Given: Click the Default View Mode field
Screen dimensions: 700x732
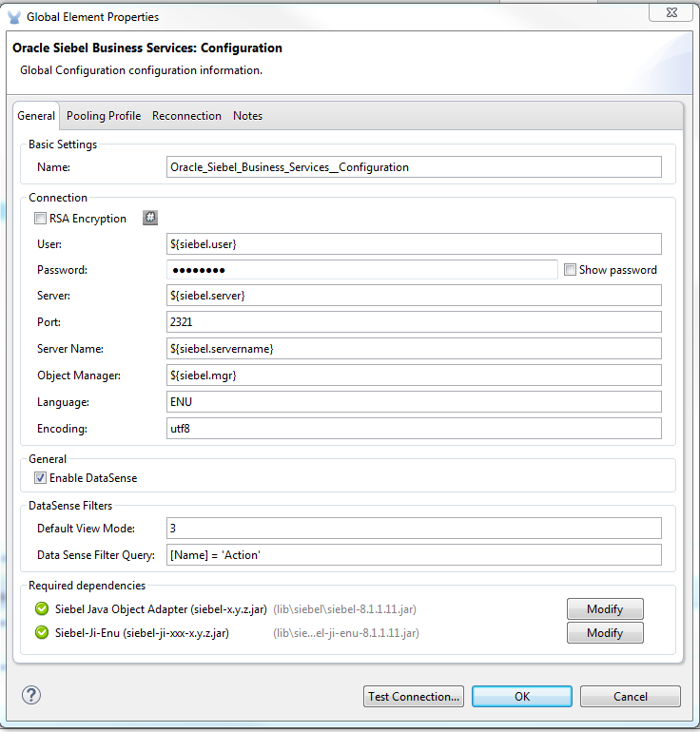Looking at the screenshot, I should click(414, 528).
